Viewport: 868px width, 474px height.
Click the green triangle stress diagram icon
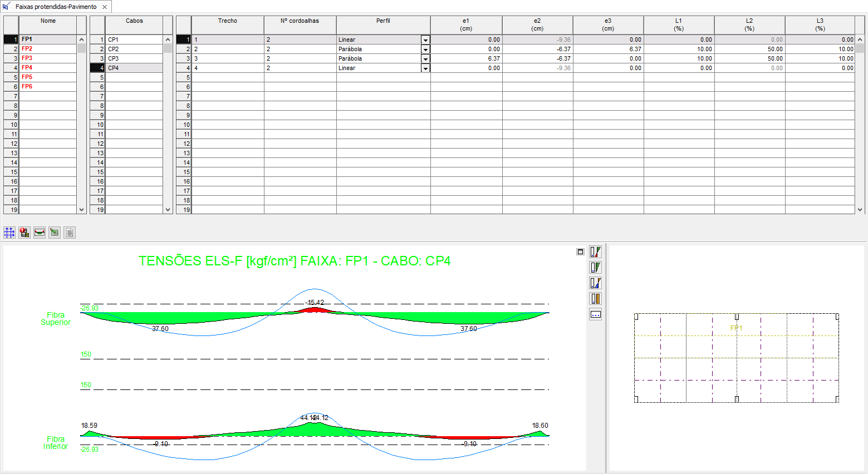(595, 268)
